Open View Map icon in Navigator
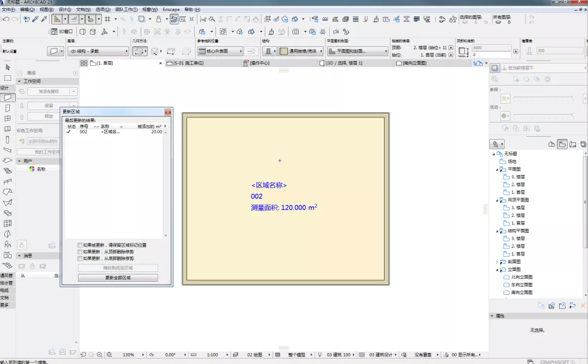This screenshot has width=588, height=364. tap(562, 144)
